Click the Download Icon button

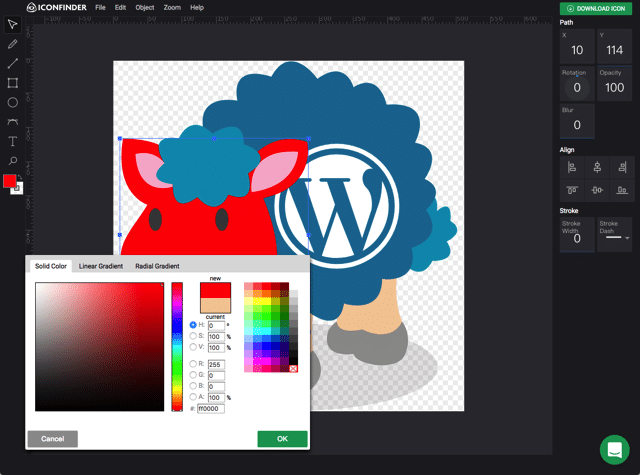(x=596, y=9)
